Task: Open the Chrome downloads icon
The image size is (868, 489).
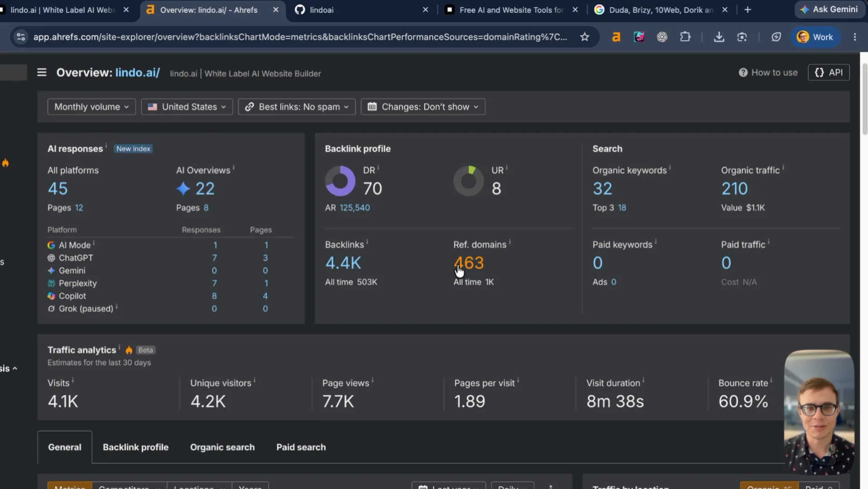Action: [x=719, y=37]
